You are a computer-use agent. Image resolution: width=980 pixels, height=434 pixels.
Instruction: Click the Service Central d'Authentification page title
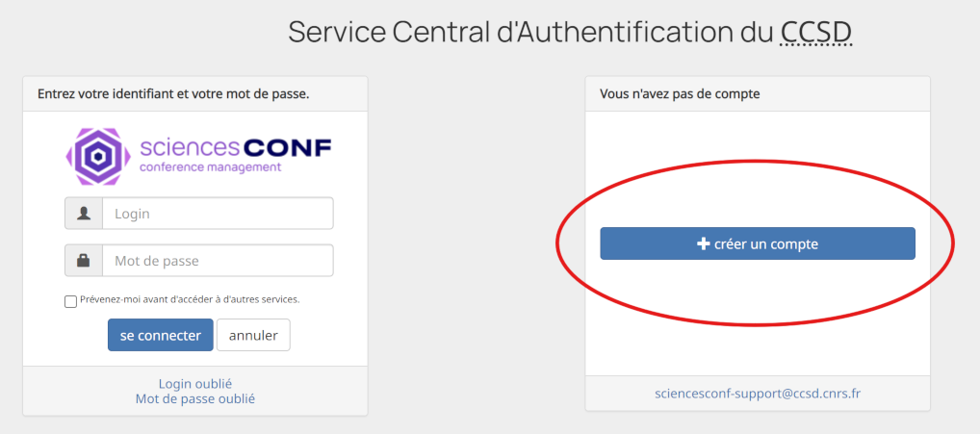click(569, 32)
